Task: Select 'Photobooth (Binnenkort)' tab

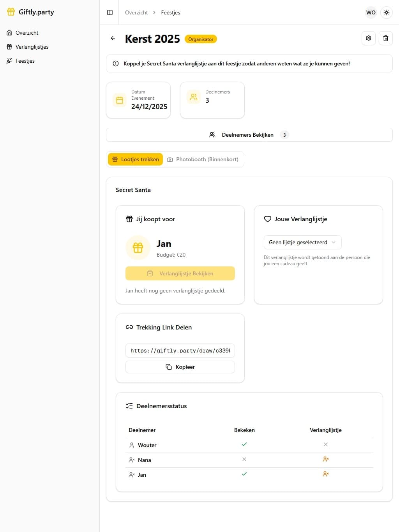Action: [x=203, y=159]
